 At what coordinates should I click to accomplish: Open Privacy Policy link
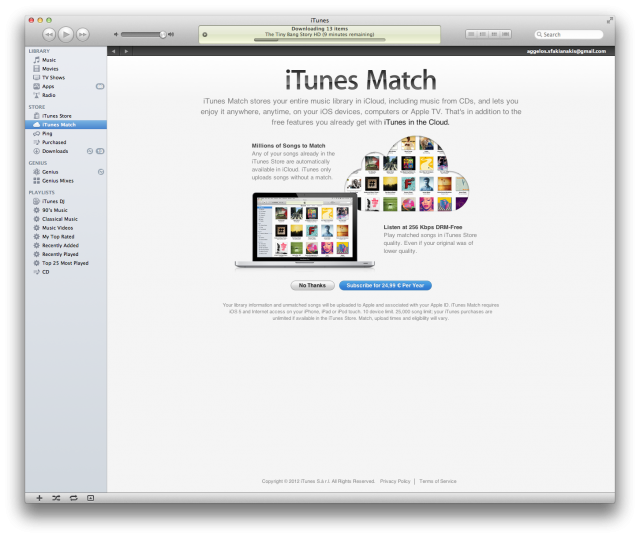[x=395, y=481]
